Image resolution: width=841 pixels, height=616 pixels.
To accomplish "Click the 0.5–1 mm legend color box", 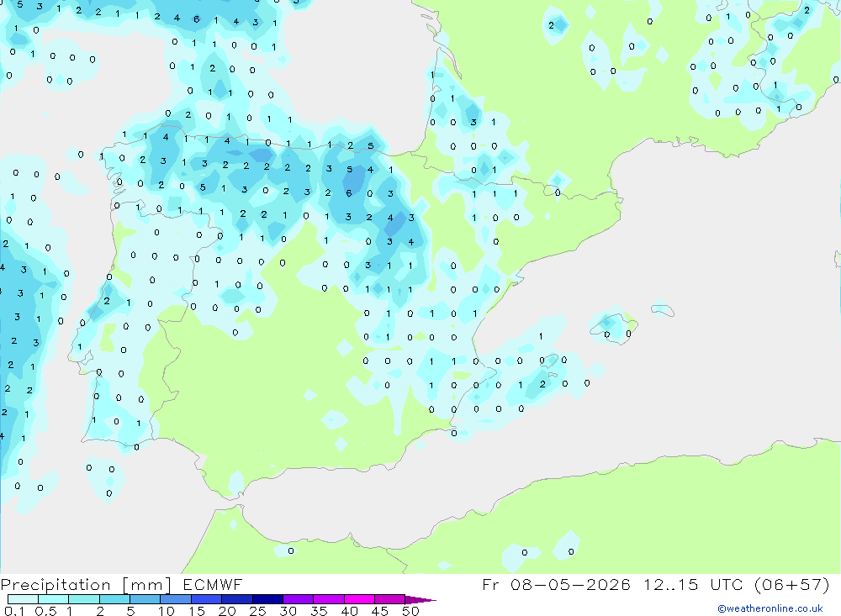I will (53, 599).
